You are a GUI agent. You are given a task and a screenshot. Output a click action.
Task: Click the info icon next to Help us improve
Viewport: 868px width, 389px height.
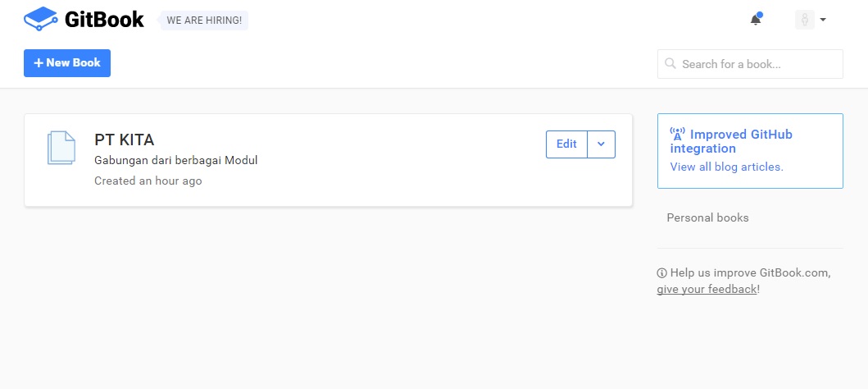tap(661, 272)
